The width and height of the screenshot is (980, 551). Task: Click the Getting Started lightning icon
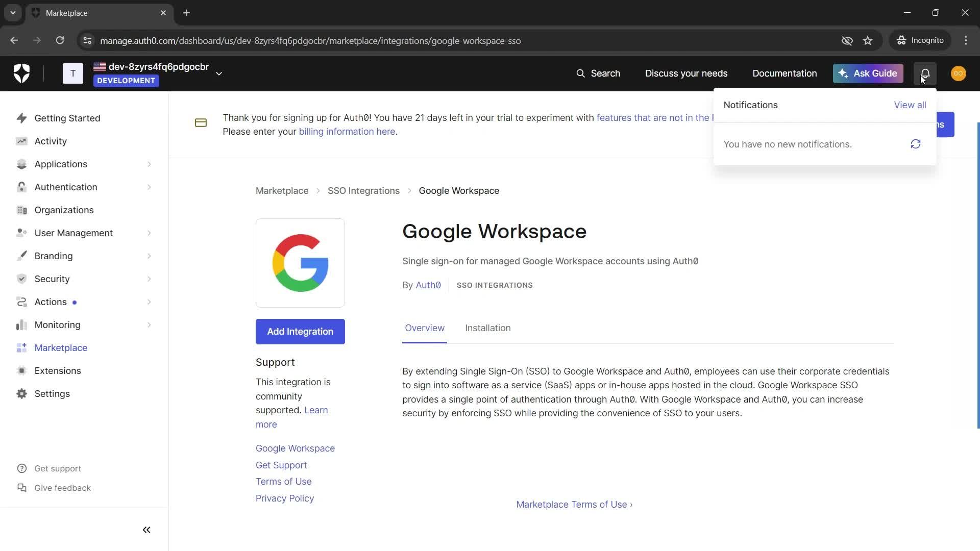(x=21, y=118)
